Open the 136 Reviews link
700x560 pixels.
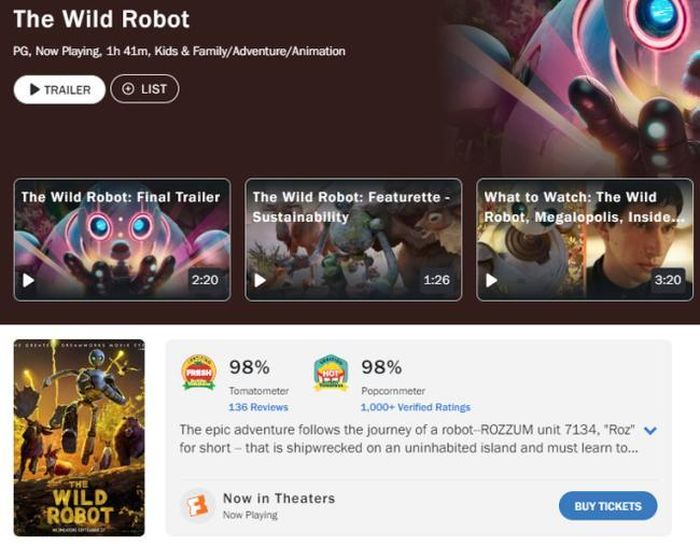point(258,407)
